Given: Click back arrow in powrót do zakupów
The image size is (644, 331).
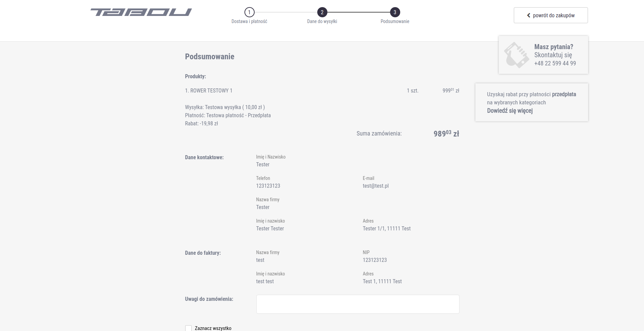Looking at the screenshot, I should 529,15.
